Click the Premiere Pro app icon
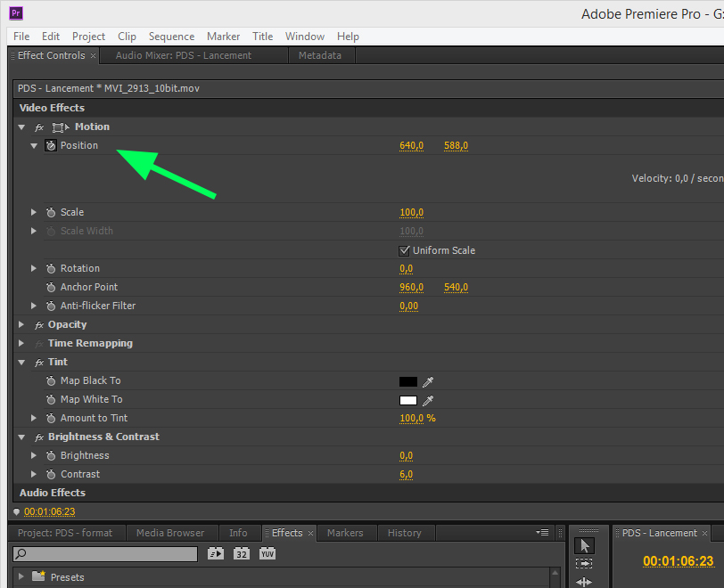The width and height of the screenshot is (724, 588). [x=16, y=13]
